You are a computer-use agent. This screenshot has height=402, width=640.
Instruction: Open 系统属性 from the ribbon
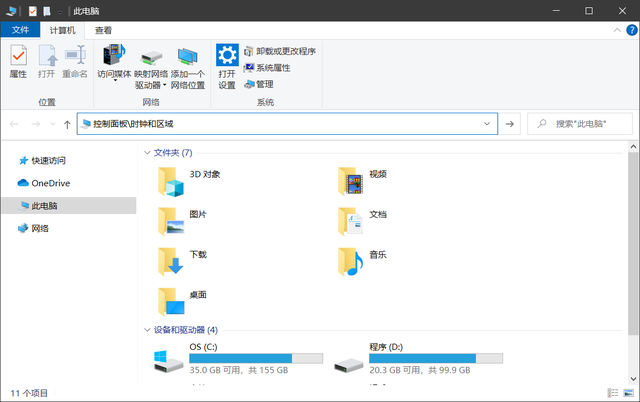click(266, 68)
